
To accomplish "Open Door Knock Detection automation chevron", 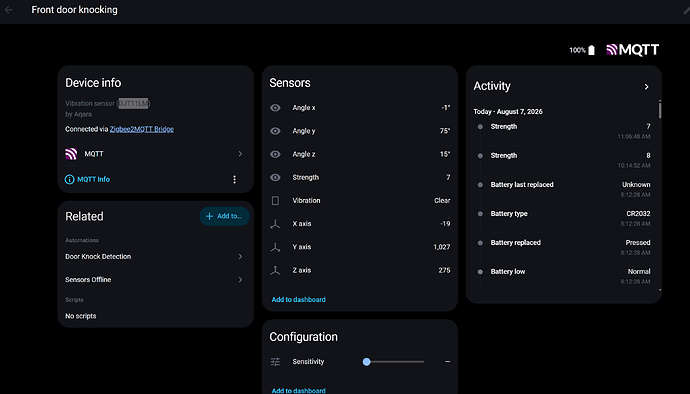I will pyautogui.click(x=240, y=256).
